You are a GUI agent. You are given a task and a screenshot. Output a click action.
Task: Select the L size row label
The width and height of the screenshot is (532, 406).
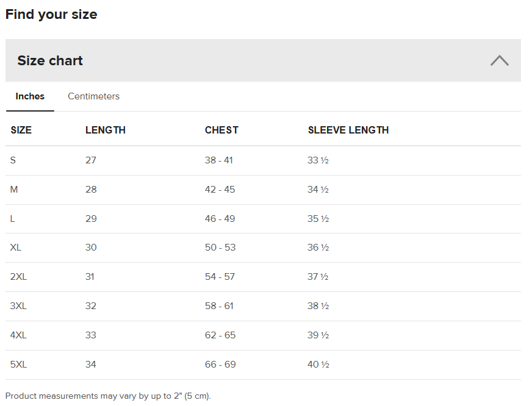coord(13,219)
